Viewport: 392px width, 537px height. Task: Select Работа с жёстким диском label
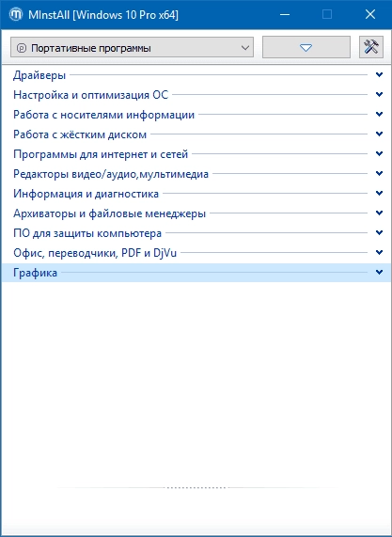[x=80, y=134]
